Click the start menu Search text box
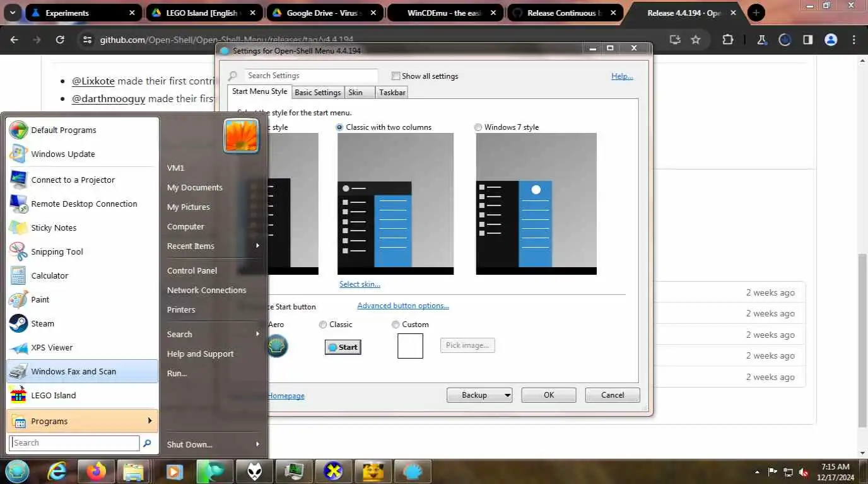This screenshot has height=484, width=868. (x=74, y=443)
